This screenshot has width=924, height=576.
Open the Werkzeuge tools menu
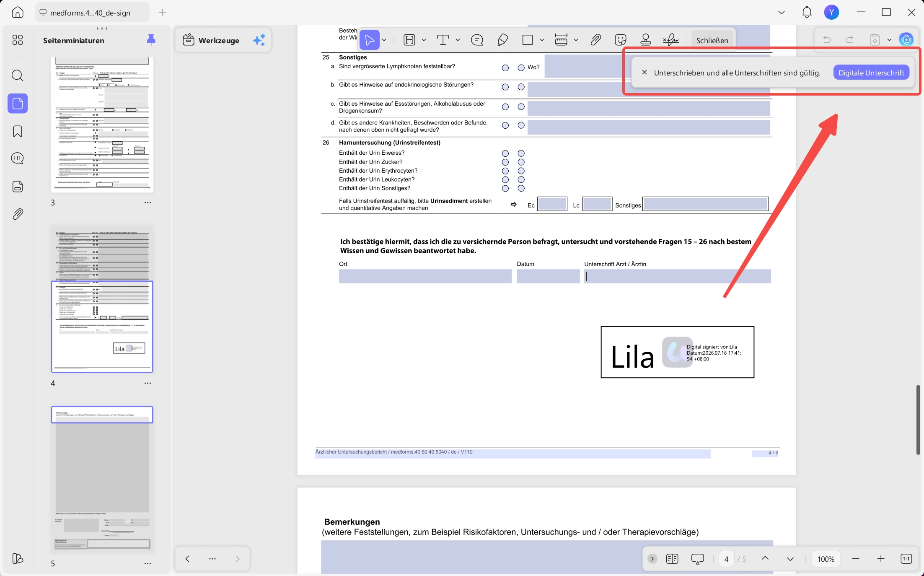coord(211,40)
